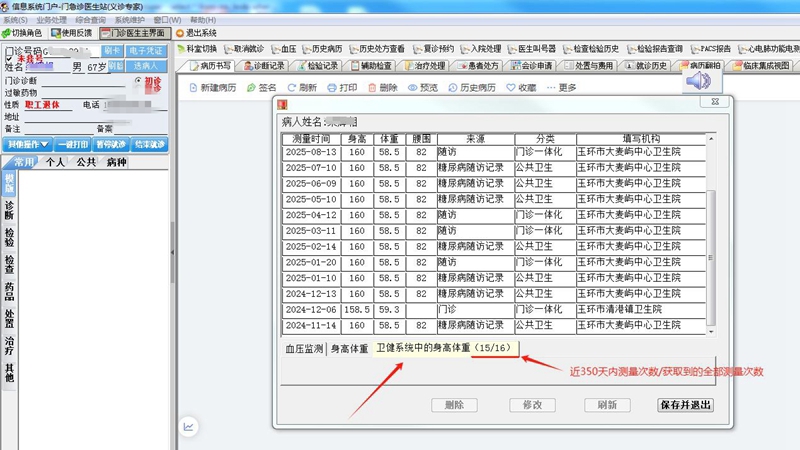Click 保存并退出 button

(685, 405)
